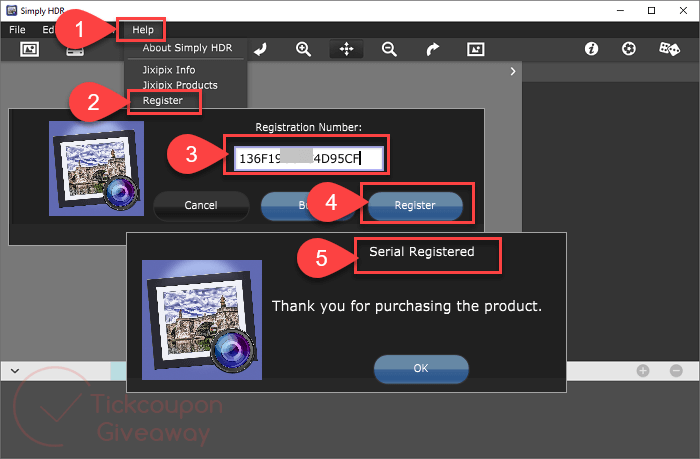Viewport: 700px width, 459px height.
Task: Click the Registration Number field
Action: tap(308, 159)
